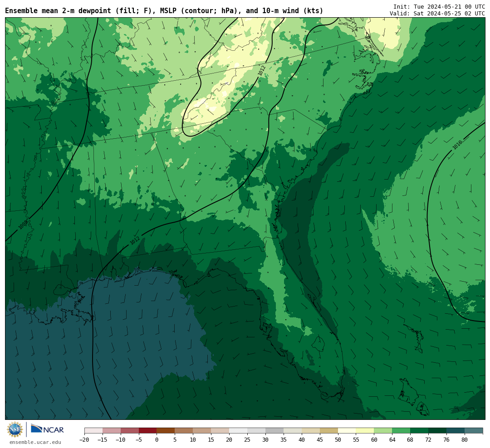The width and height of the screenshot is (490, 448).
Task: Click the 'Init: Tue 2024-05-21 00 UTC' text
Action: [x=439, y=6]
